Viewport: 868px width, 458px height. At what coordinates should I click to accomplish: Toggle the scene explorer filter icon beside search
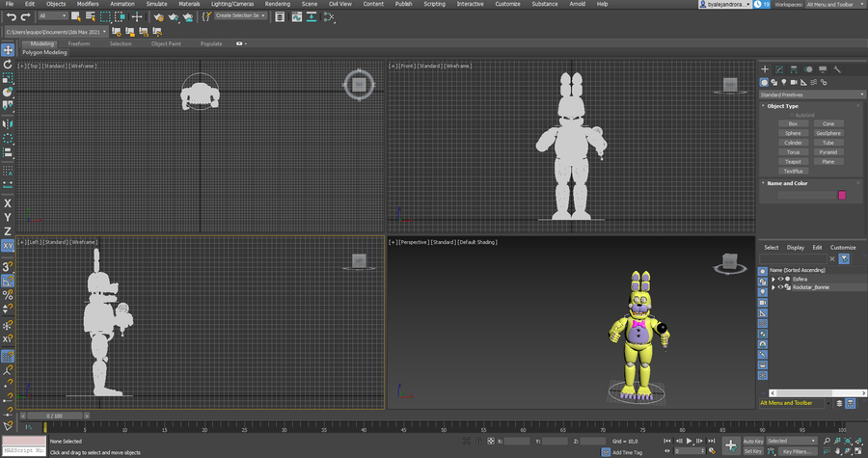tap(844, 258)
